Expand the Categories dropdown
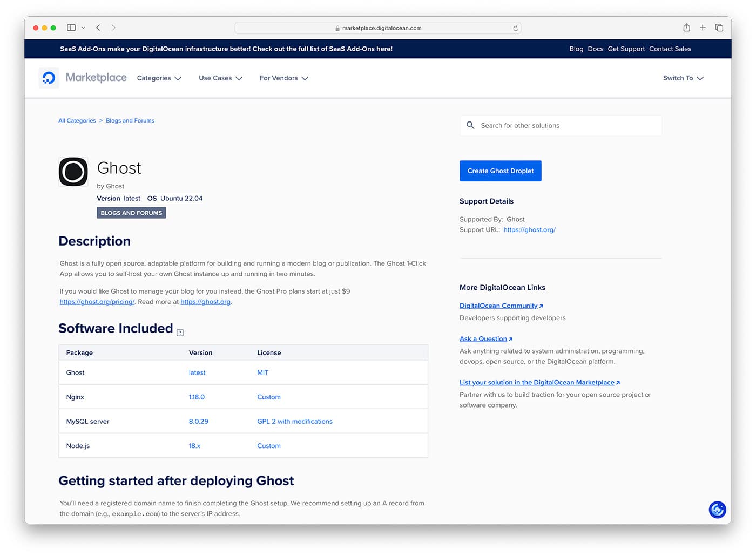The width and height of the screenshot is (756, 556). pyautogui.click(x=159, y=78)
